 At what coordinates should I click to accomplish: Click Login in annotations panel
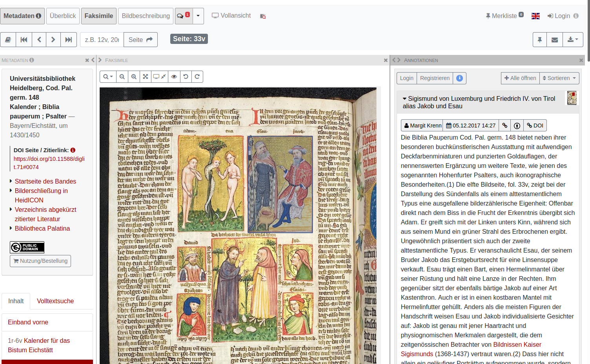pos(406,78)
